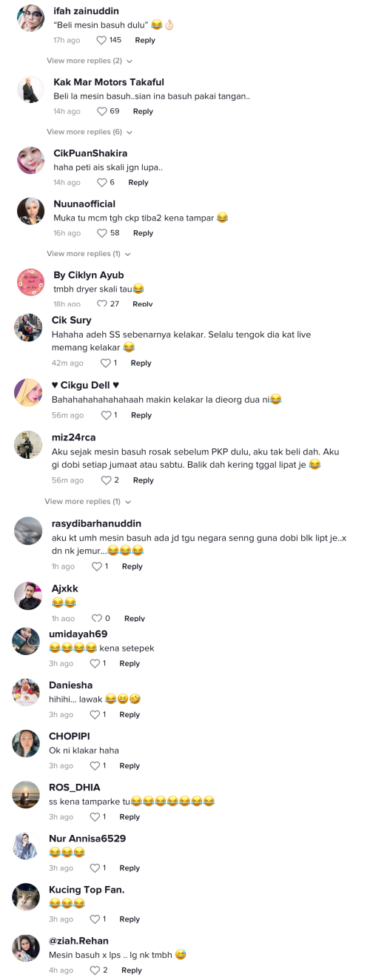Like ifah zainuddin's comment with heart icon

[x=101, y=40]
